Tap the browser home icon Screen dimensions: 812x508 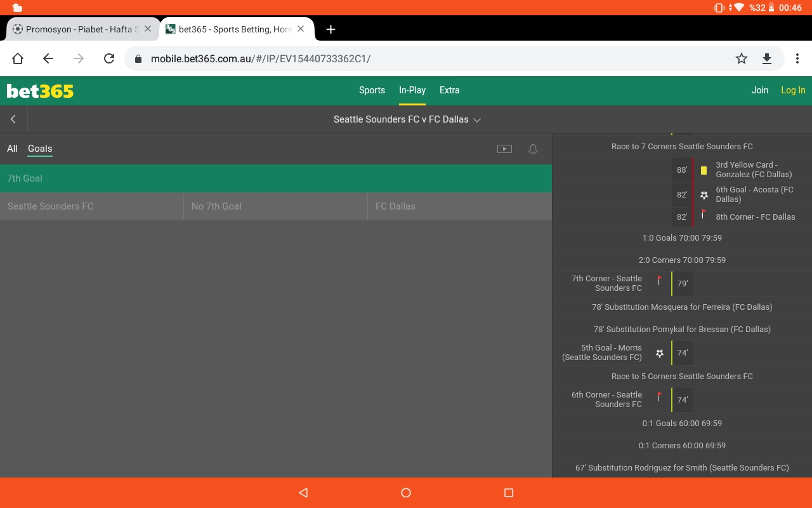(x=18, y=58)
